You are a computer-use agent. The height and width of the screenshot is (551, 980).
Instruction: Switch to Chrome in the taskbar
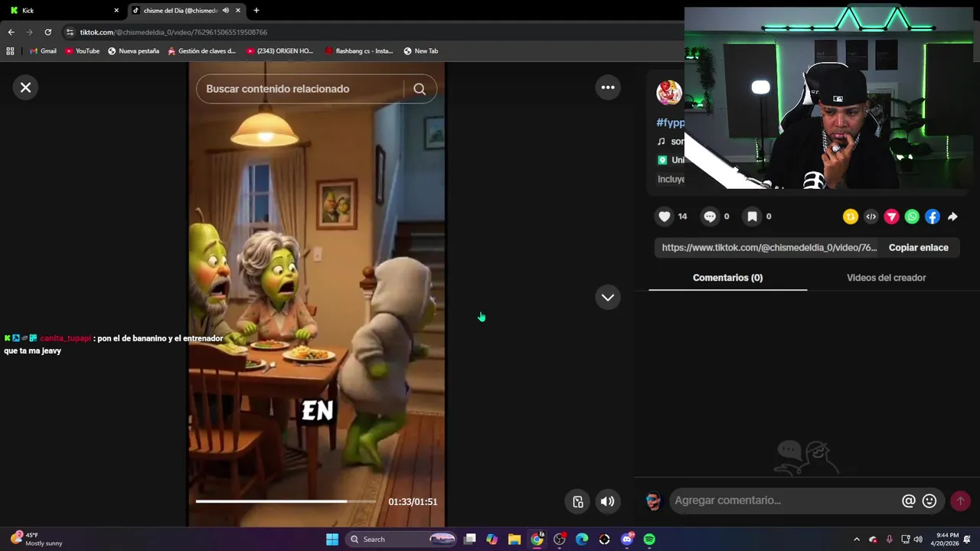click(537, 540)
